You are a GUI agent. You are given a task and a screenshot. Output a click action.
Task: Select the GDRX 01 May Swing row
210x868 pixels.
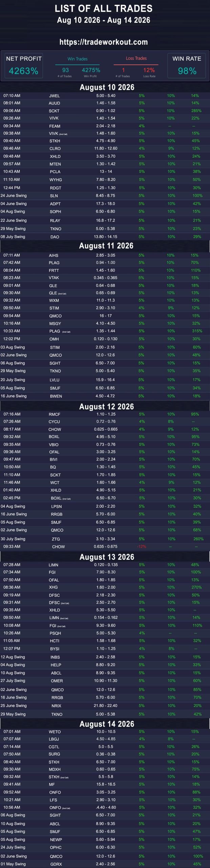click(x=105, y=864)
